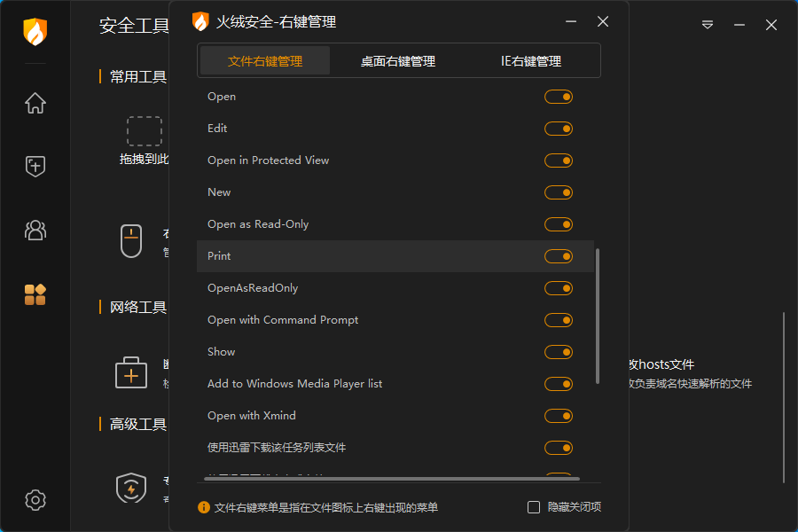Select the 文件右键管理 tab

coord(265,61)
